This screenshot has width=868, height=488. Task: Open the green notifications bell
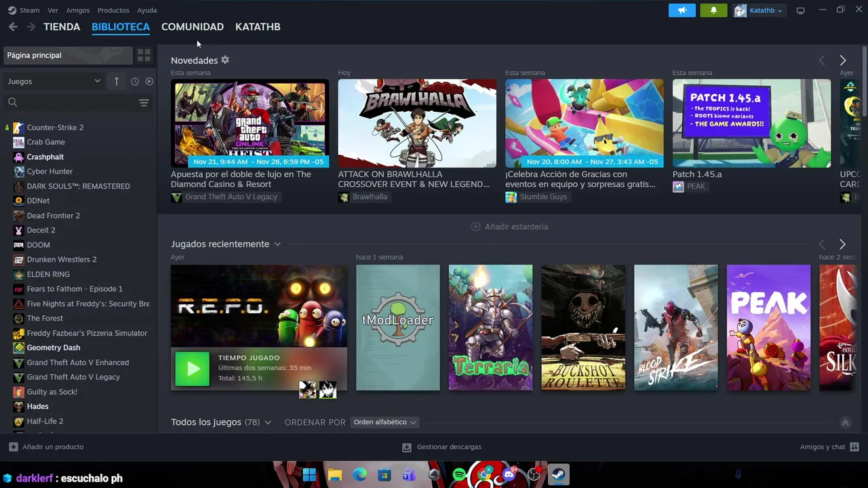pyautogui.click(x=713, y=10)
